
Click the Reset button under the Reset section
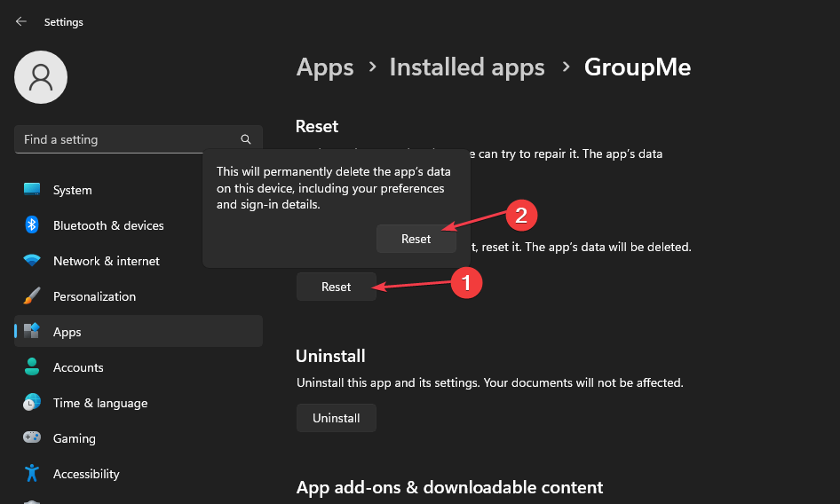pyautogui.click(x=336, y=287)
